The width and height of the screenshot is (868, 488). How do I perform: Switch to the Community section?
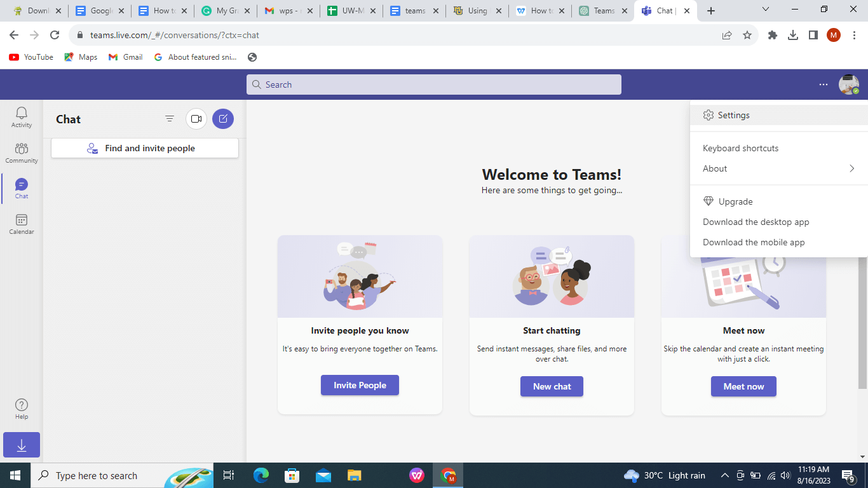21,152
